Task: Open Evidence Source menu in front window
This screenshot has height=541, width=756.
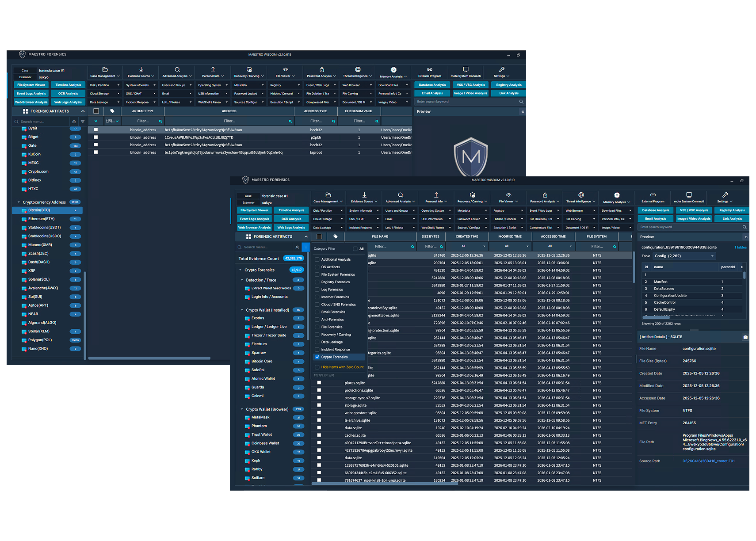Action: coord(364,198)
